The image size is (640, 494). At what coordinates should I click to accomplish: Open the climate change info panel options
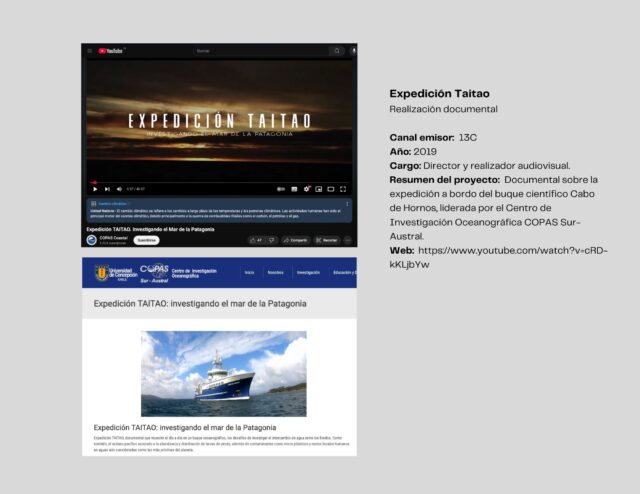[346, 203]
